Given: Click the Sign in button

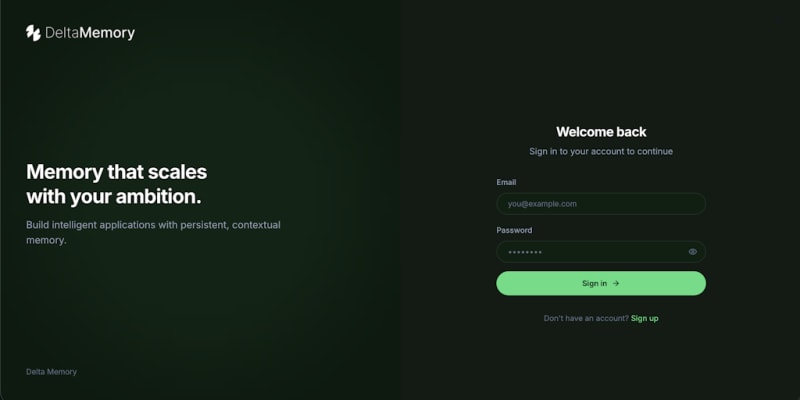Looking at the screenshot, I should (601, 283).
